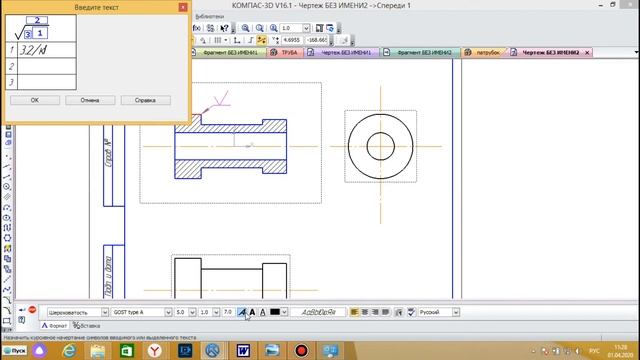Image resolution: width=640 pixels, height=360 pixels.
Task: Open the Вставка tab of property panel
Action: (87, 326)
